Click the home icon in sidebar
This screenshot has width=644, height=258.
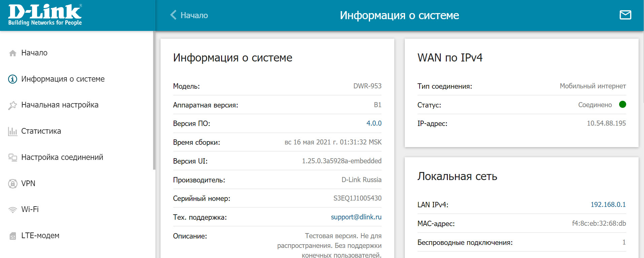(13, 53)
